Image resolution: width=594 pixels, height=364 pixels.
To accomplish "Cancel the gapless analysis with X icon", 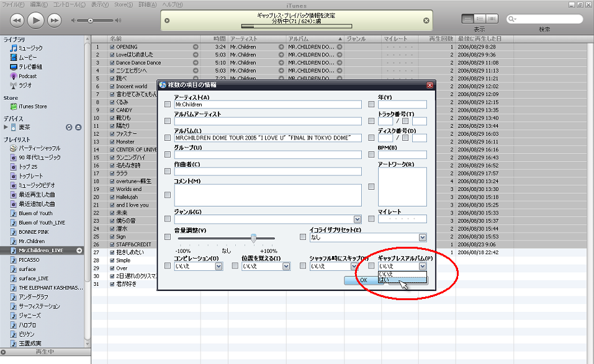I will pyautogui.click(x=426, y=20).
